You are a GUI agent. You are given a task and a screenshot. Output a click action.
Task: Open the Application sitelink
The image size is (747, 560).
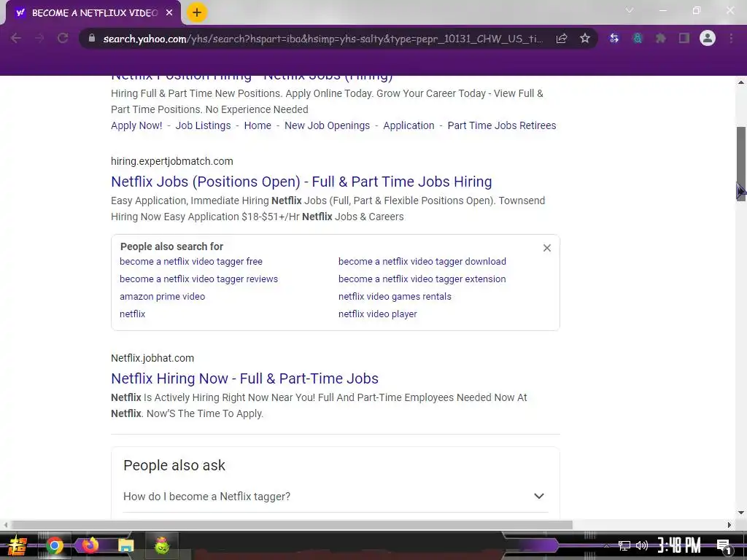[x=409, y=125]
